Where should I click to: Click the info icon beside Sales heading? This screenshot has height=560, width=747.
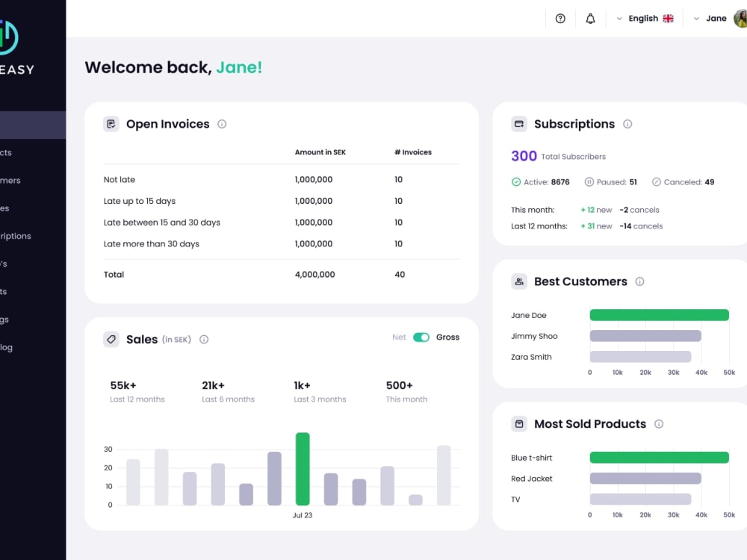coord(204,339)
